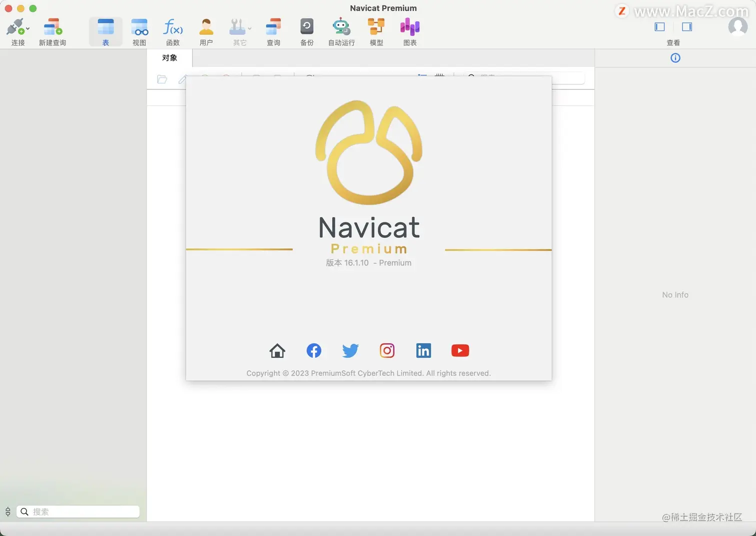Click the 搜索 field at sidebar bottom
This screenshot has height=536, width=756.
78,512
